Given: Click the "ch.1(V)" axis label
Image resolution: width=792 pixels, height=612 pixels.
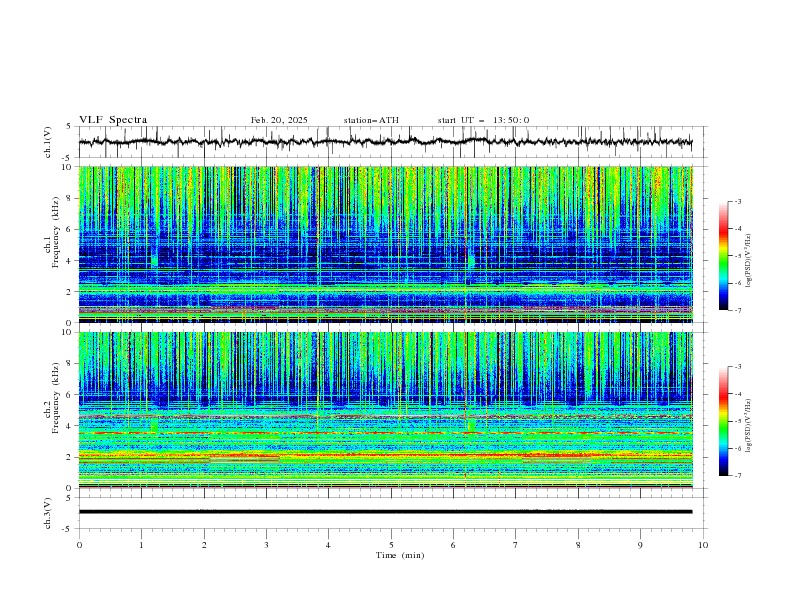Looking at the screenshot, I should pyautogui.click(x=48, y=142).
